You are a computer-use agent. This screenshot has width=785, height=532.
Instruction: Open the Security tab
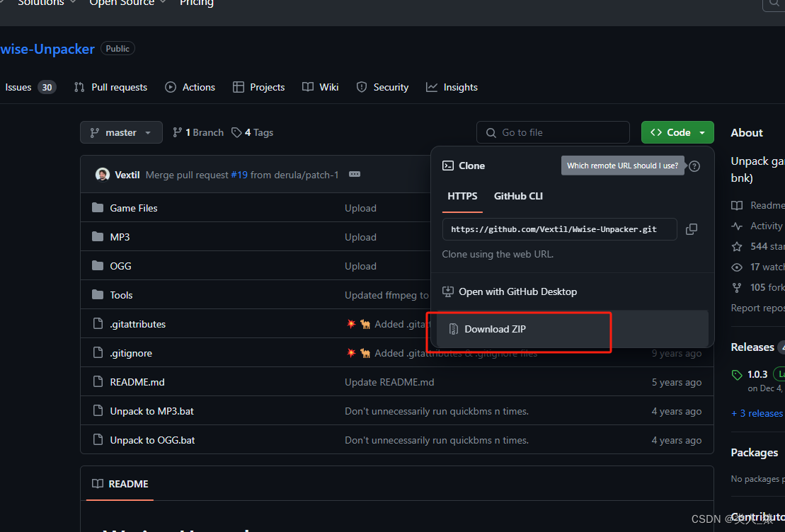[x=382, y=87]
